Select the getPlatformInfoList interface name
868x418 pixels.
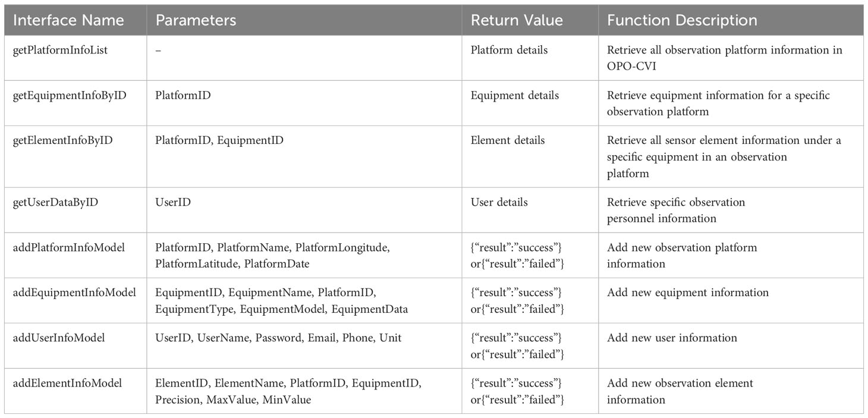59,50
